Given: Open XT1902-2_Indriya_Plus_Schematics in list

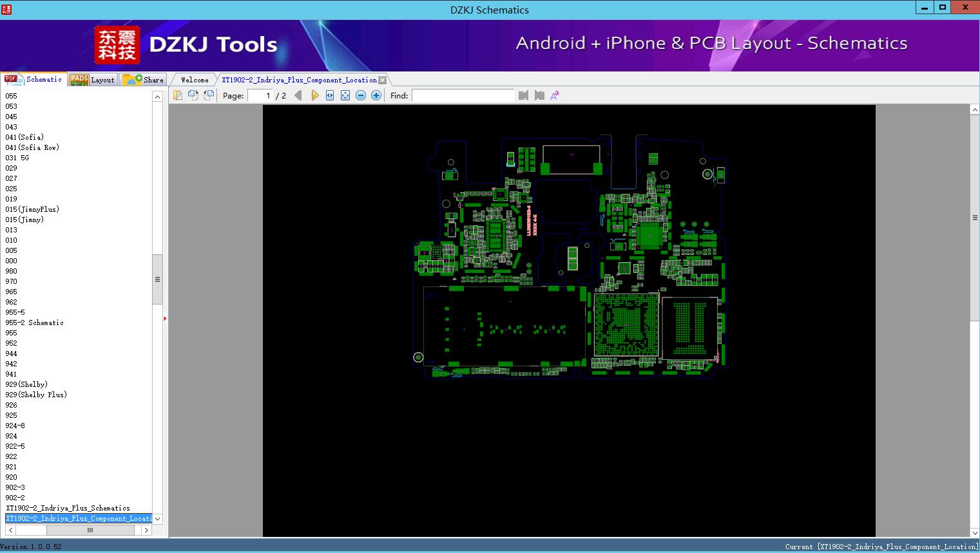Looking at the screenshot, I should coord(68,508).
